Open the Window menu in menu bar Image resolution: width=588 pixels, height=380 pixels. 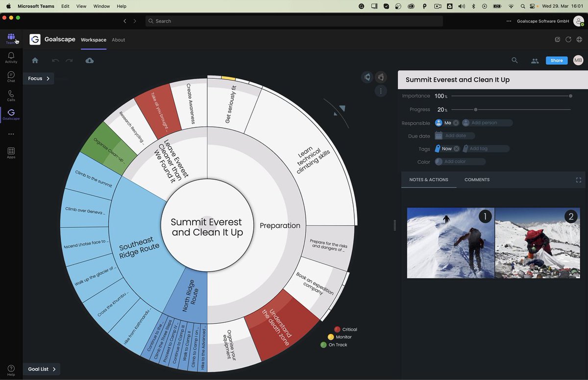[x=101, y=6]
